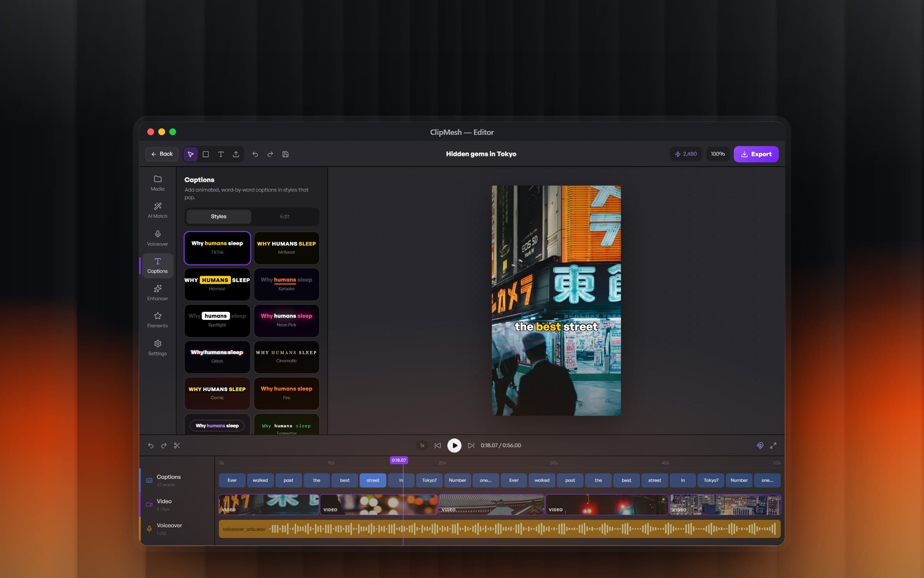Screen dimensions: 924x578
Task: Open the Media sidebar panel
Action: (x=157, y=183)
